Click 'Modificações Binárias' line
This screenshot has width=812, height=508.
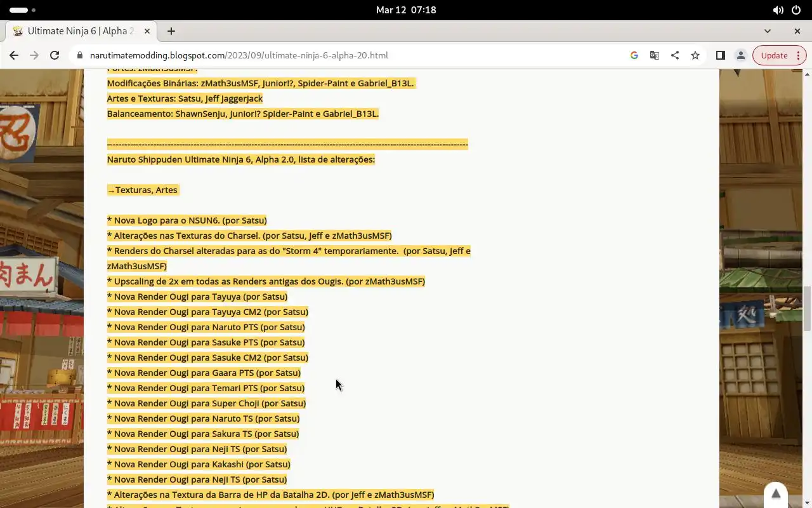pyautogui.click(x=261, y=83)
